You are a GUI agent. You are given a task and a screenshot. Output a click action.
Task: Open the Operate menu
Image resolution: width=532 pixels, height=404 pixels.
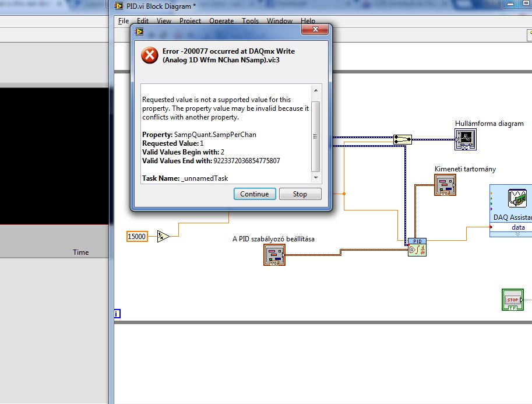coord(221,21)
